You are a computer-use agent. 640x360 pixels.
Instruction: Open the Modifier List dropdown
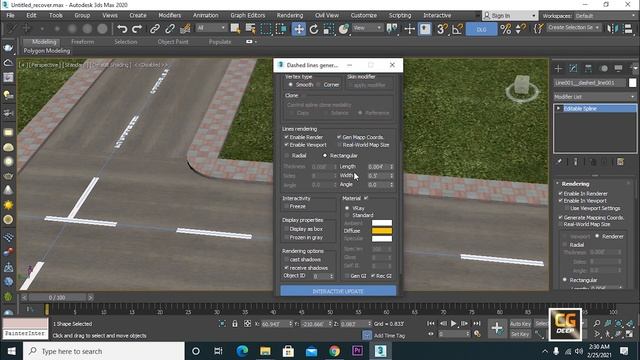pyautogui.click(x=594, y=97)
